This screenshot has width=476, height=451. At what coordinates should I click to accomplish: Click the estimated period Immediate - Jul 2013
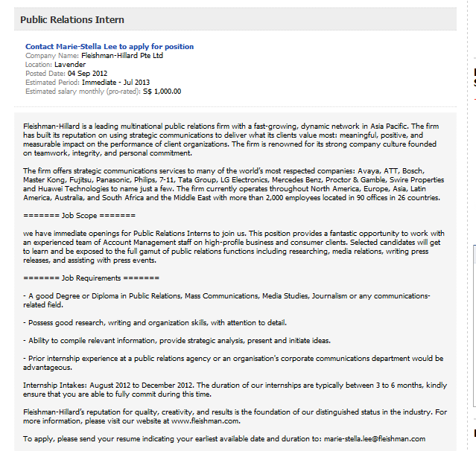pos(116,83)
